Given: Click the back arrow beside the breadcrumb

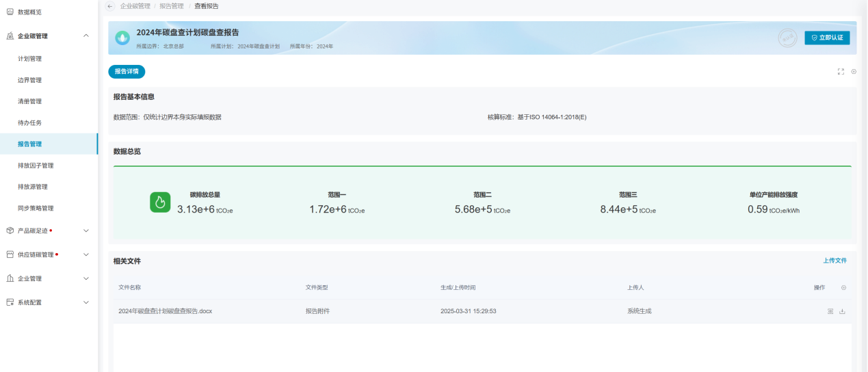Looking at the screenshot, I should pos(110,5).
